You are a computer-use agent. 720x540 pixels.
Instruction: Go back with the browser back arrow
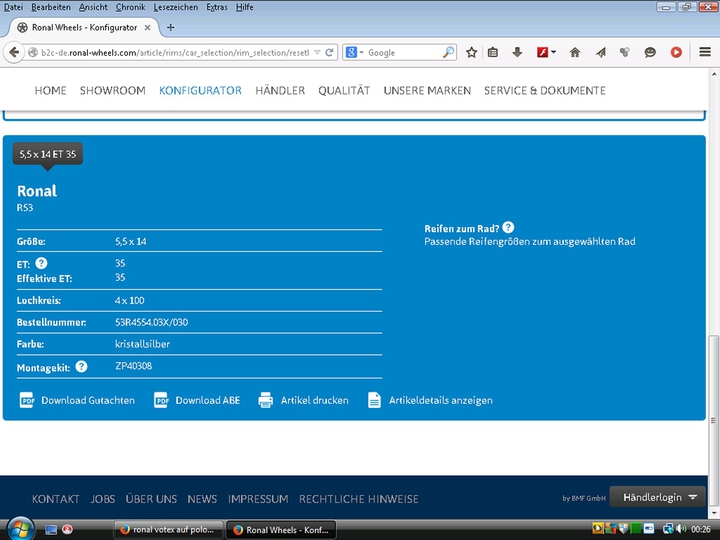[x=14, y=52]
